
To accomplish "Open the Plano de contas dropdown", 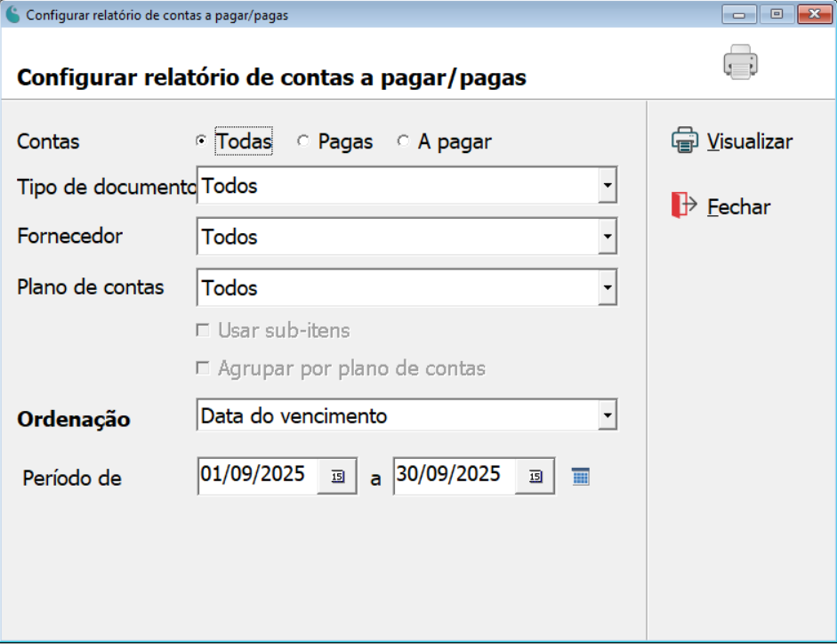I will pyautogui.click(x=608, y=287).
